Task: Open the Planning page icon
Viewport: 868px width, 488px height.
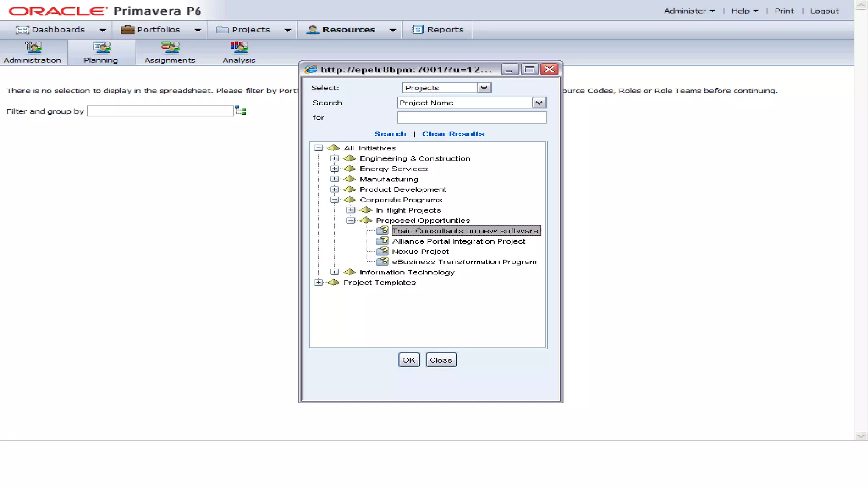Action: pyautogui.click(x=102, y=47)
